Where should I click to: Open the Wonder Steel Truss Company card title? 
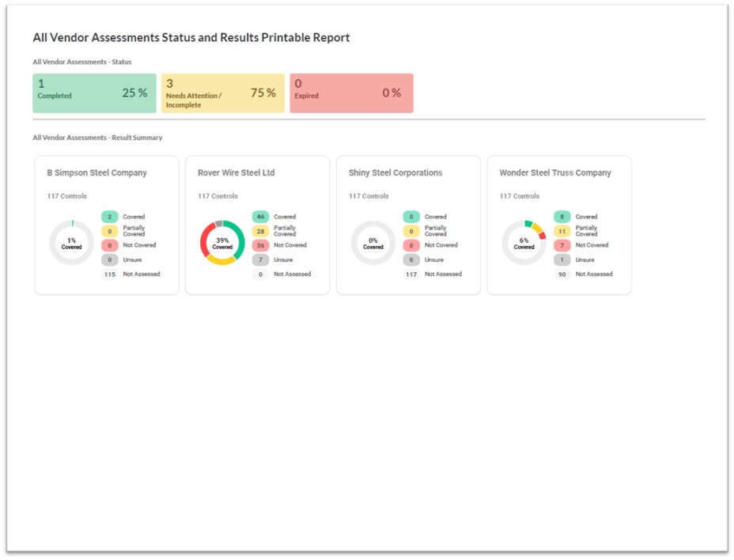coord(555,172)
